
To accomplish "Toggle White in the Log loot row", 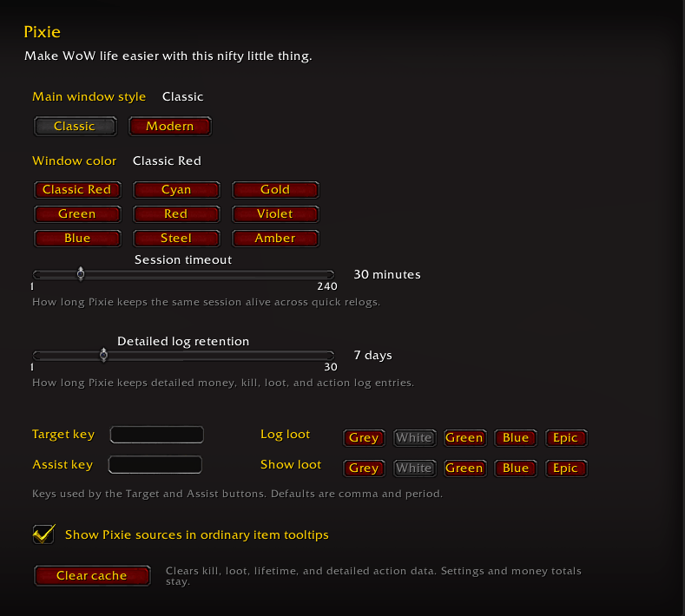I will point(415,438).
